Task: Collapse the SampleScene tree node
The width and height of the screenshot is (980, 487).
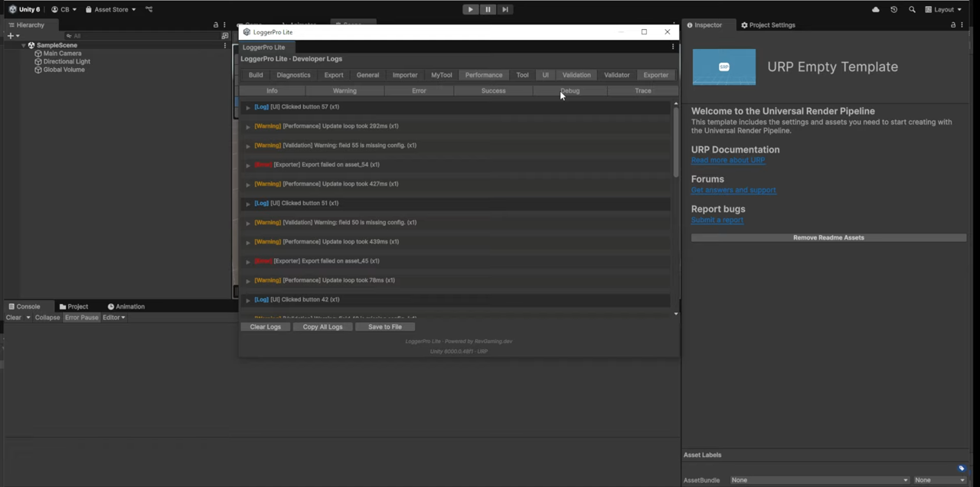Action: 24,45
